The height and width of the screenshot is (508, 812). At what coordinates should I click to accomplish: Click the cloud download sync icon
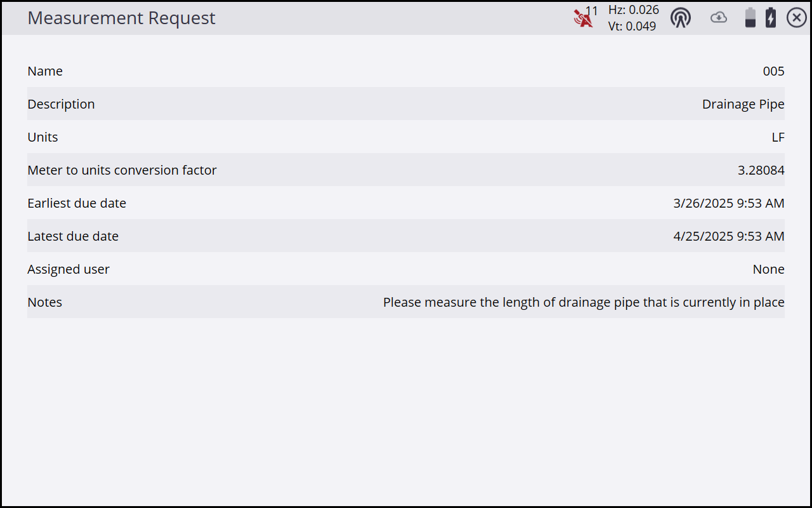point(718,18)
